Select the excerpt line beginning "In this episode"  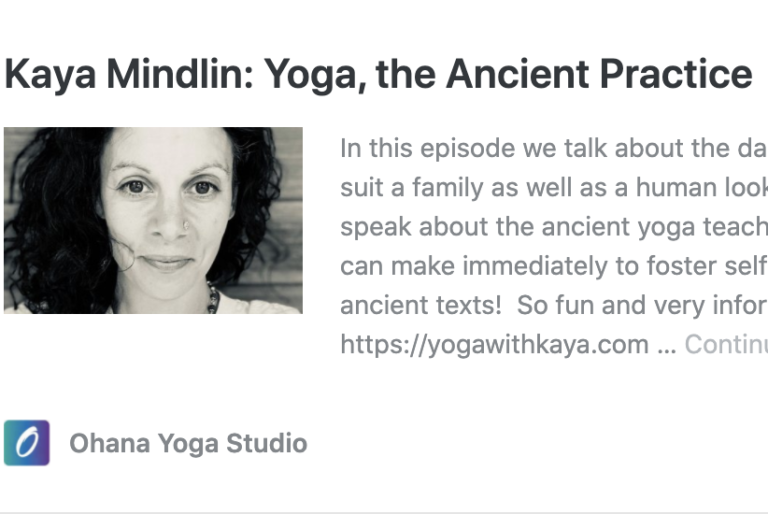554,148
